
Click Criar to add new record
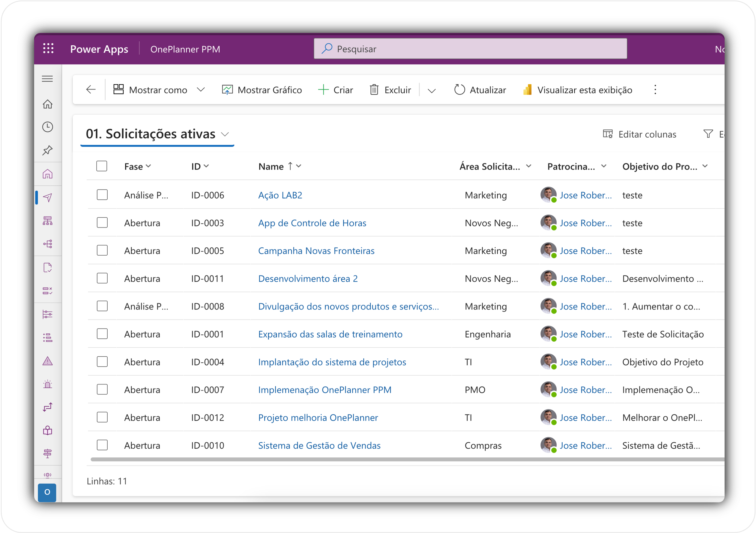pos(335,90)
